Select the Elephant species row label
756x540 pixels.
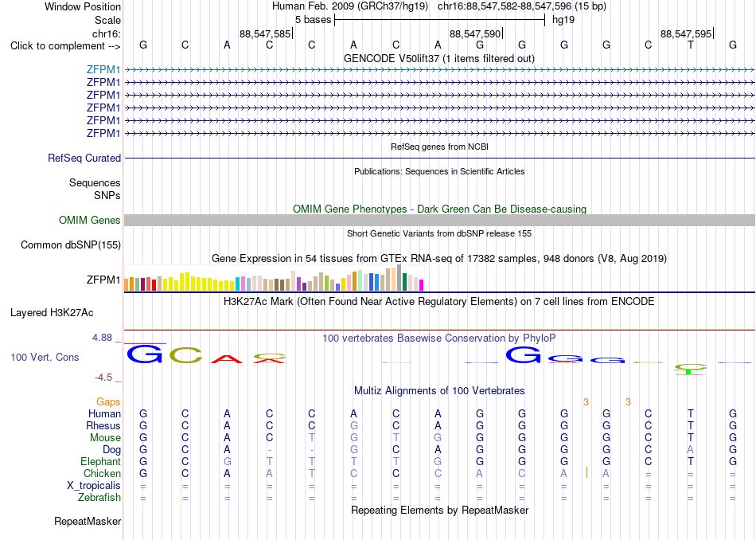pos(101,462)
